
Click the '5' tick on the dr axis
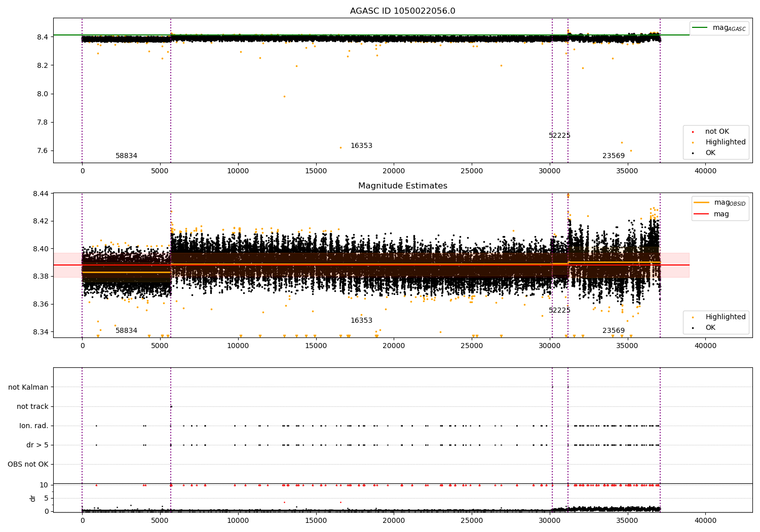[46, 499]
